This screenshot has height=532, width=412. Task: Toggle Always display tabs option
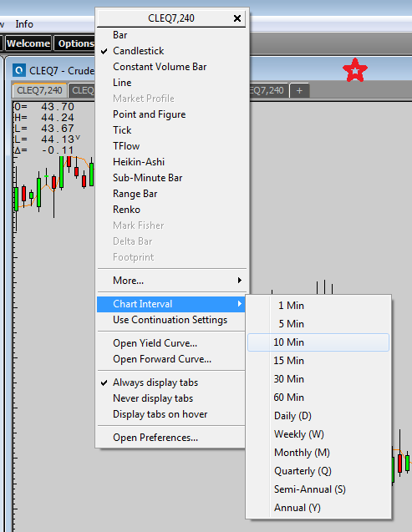pyautogui.click(x=171, y=383)
